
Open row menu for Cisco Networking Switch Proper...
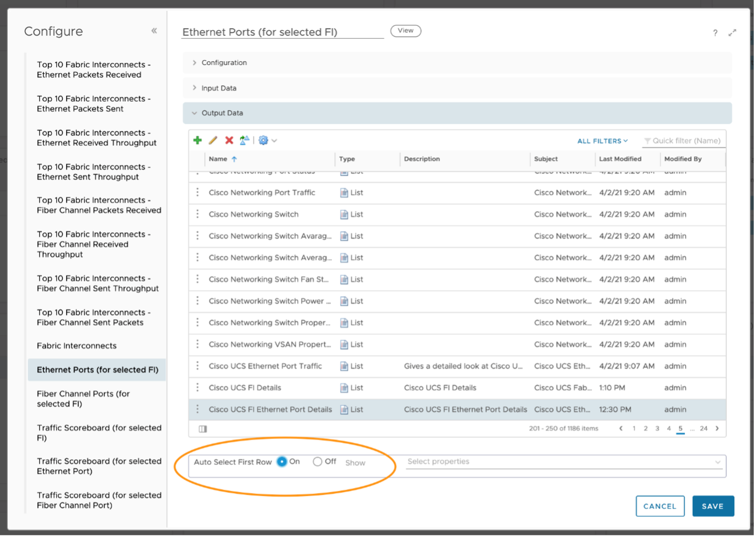(197, 323)
